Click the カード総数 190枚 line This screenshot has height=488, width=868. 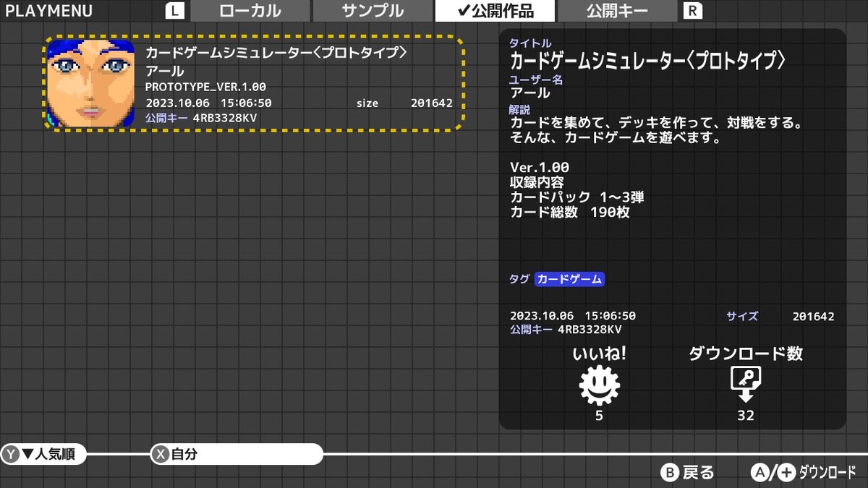(569, 212)
